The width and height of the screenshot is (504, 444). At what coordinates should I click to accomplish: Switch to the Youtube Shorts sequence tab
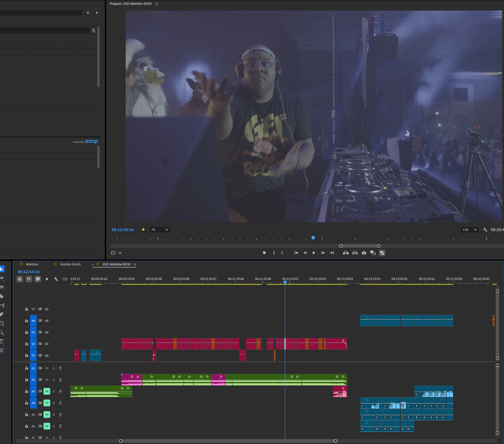[x=70, y=264]
